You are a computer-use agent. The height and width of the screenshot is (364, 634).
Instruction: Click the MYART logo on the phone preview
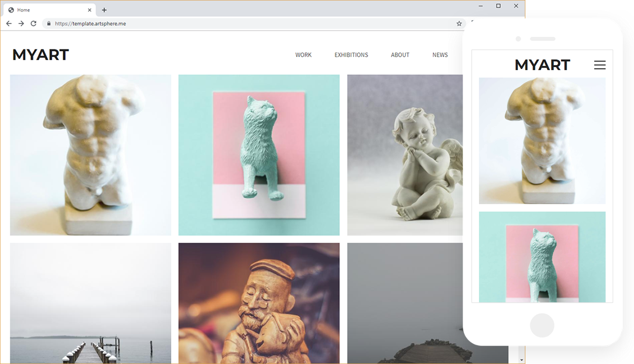coord(542,65)
